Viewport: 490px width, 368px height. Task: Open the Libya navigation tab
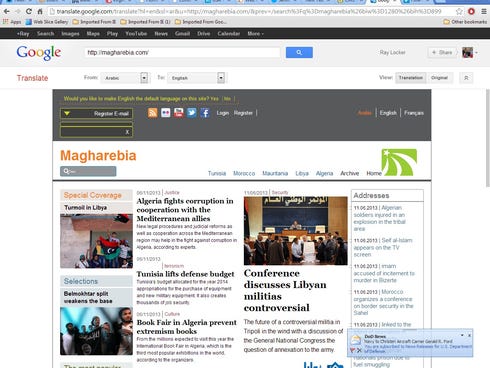pos(302,173)
